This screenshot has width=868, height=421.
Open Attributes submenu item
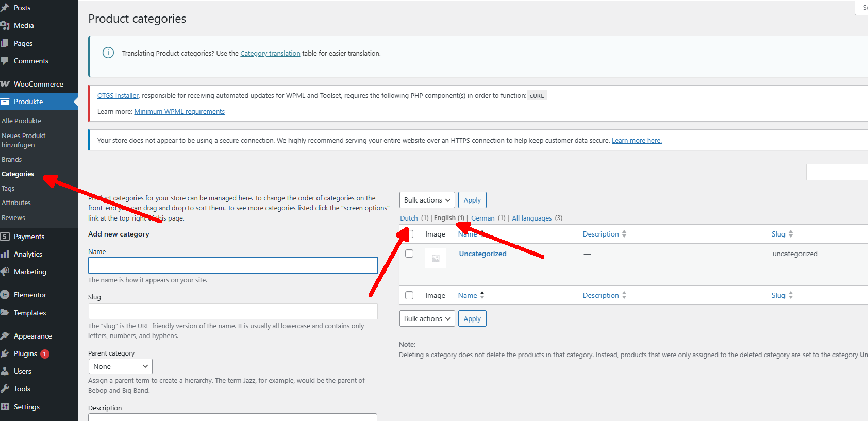point(16,203)
